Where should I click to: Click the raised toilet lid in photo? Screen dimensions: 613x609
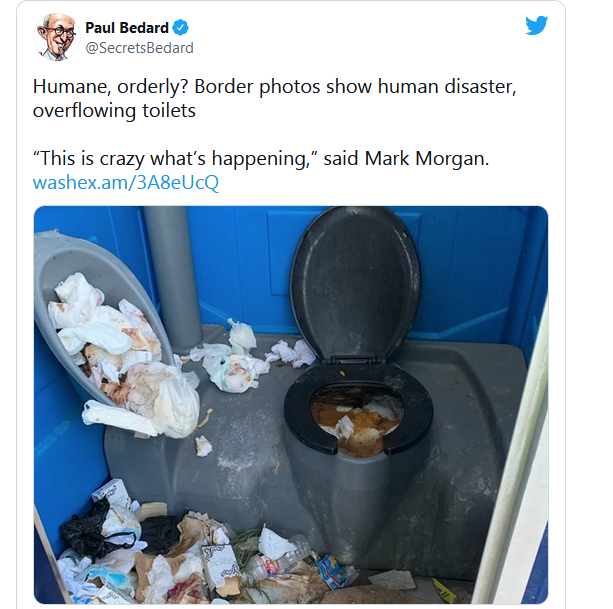[354, 283]
